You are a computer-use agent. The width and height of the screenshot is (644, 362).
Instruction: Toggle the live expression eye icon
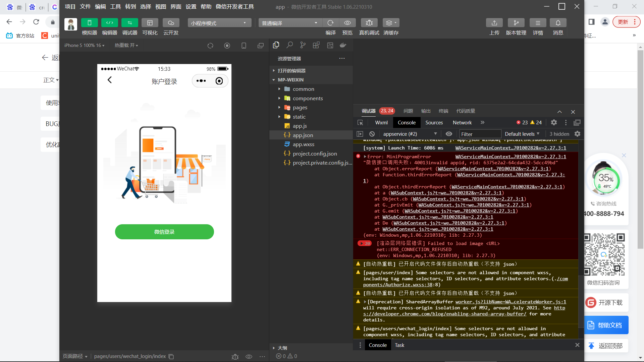pyautogui.click(x=449, y=134)
